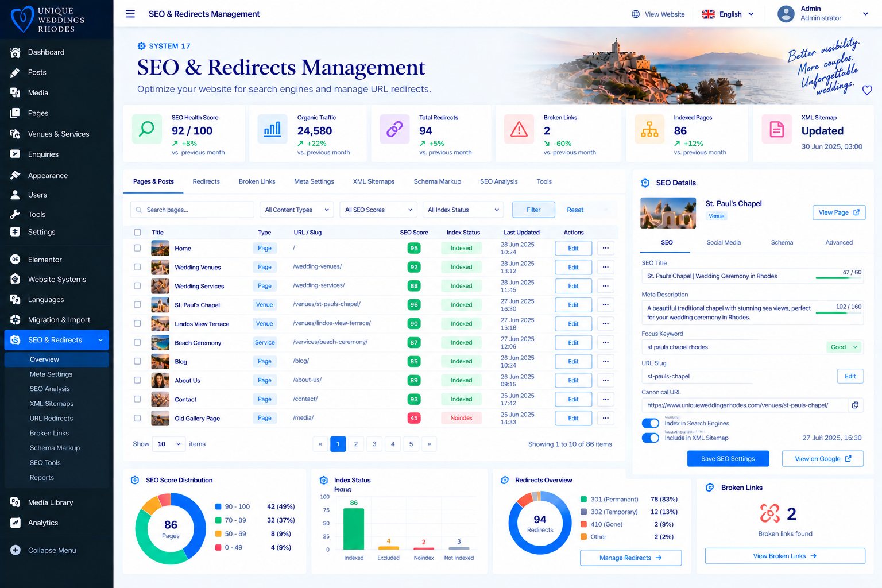Viewport: 882px width, 588px height.
Task: Click the SEO Title length progress bar
Action: pyautogui.click(x=838, y=278)
